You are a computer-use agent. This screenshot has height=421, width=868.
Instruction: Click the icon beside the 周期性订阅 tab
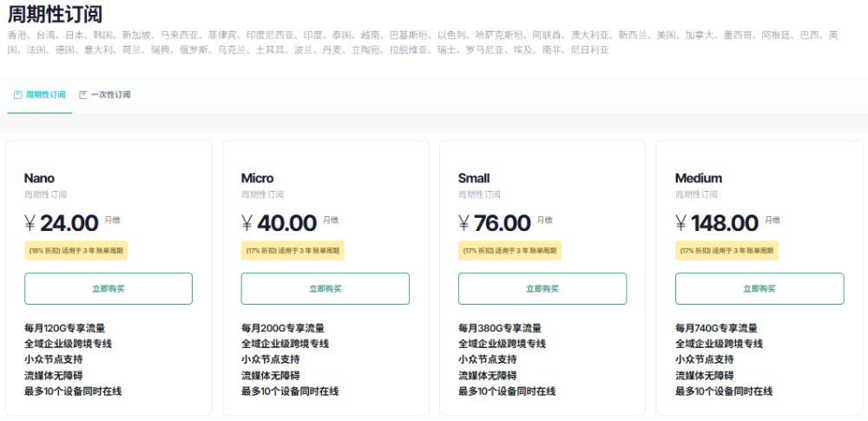(x=17, y=95)
